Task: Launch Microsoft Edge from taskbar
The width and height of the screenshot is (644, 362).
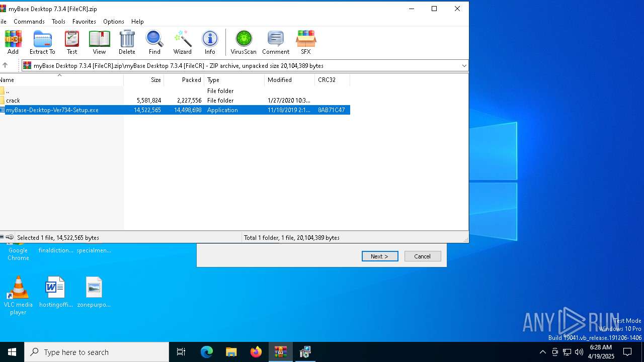Action: tap(207, 352)
